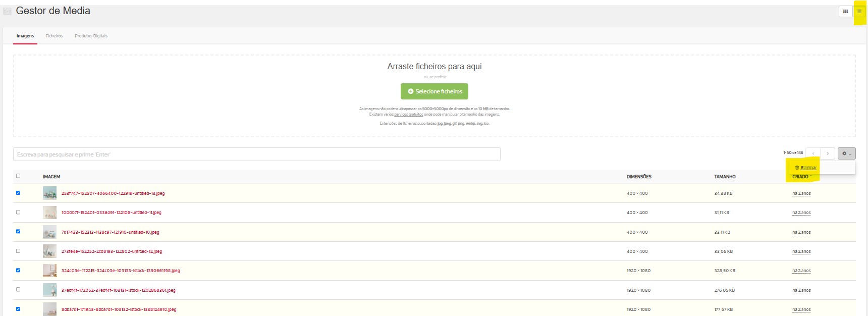
Task: Go to next page of images
Action: (x=828, y=153)
